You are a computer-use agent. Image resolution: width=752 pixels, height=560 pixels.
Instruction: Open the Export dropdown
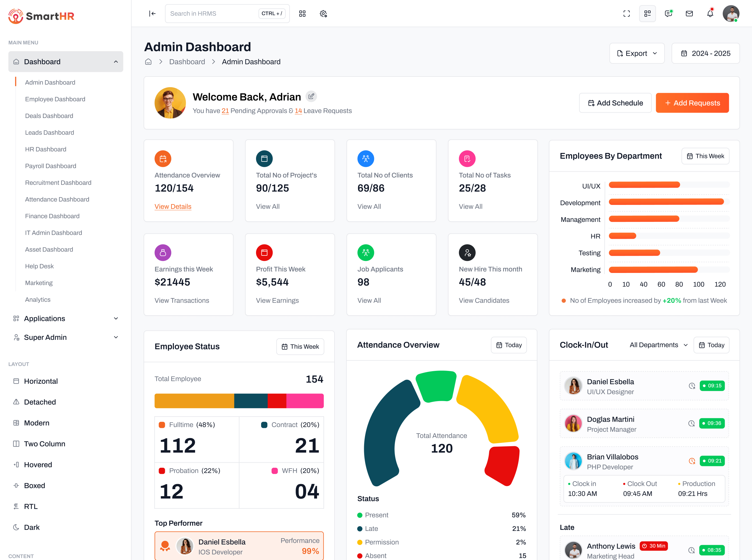click(637, 53)
